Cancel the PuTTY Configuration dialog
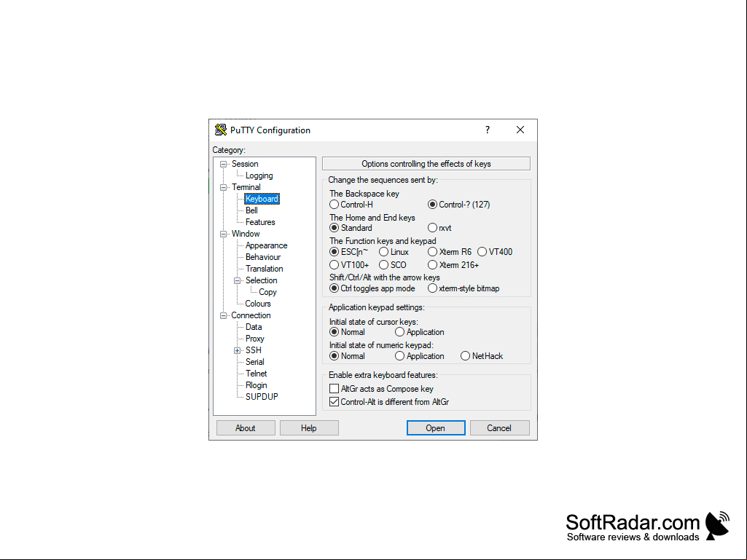The height and width of the screenshot is (560, 747). point(500,427)
